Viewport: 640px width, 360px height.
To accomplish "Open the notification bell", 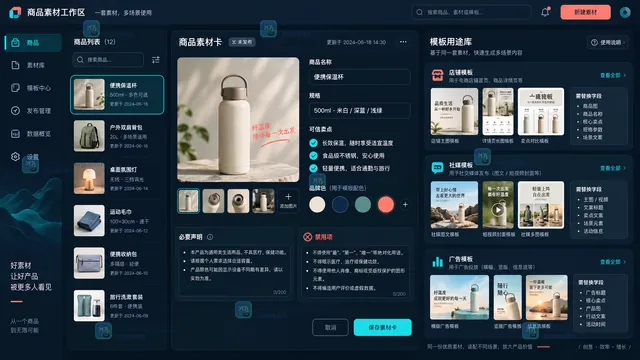I will (x=545, y=12).
